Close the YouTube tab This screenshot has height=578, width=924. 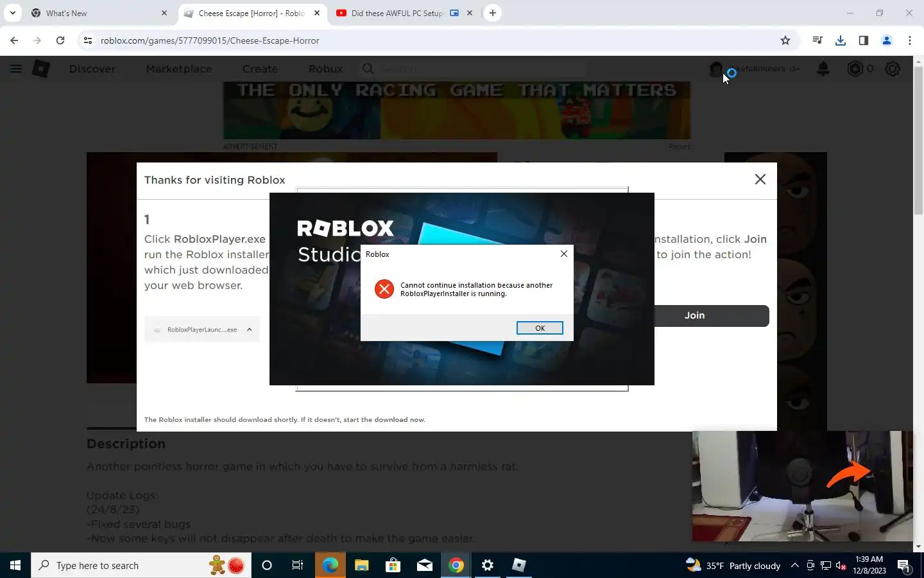[x=470, y=13]
